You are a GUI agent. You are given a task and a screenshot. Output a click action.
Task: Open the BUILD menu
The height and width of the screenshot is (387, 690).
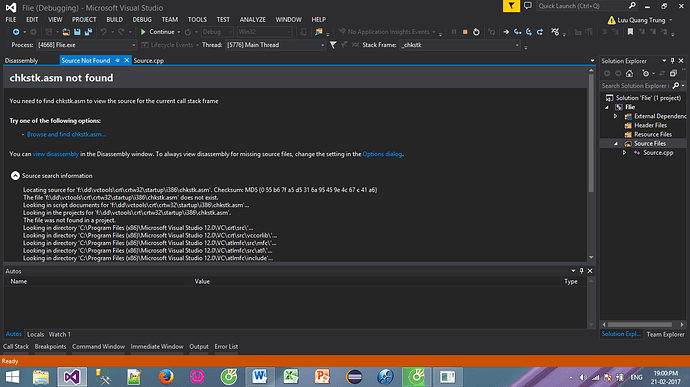[114, 19]
